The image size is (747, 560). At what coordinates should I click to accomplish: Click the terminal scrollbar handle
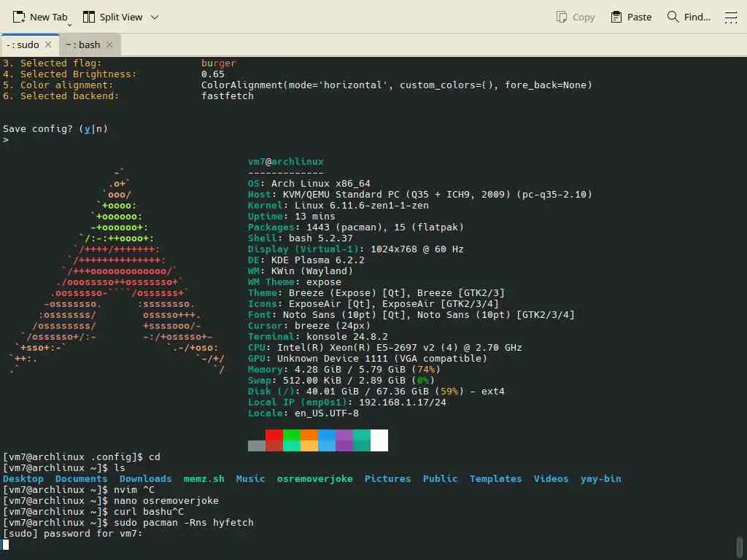(740, 546)
